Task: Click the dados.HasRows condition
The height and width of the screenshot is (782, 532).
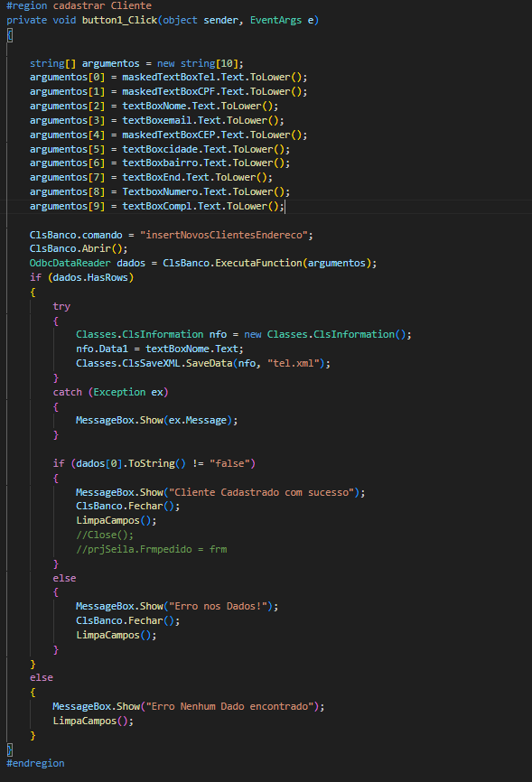Action: [91, 278]
